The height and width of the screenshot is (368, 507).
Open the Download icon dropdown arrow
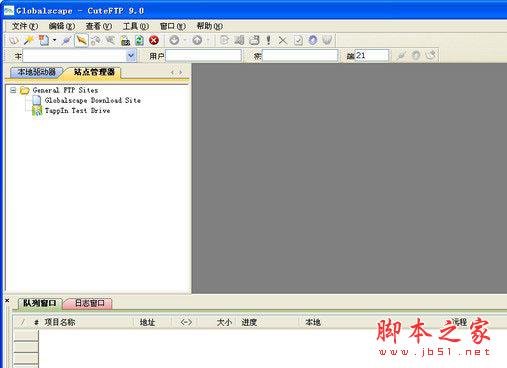(184, 41)
